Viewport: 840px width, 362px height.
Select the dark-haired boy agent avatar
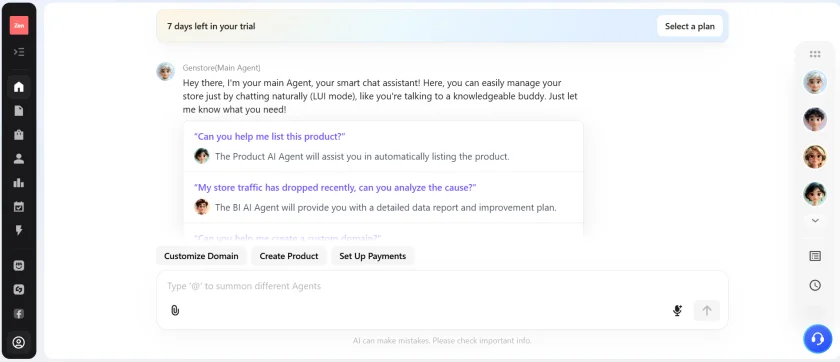pos(815,119)
